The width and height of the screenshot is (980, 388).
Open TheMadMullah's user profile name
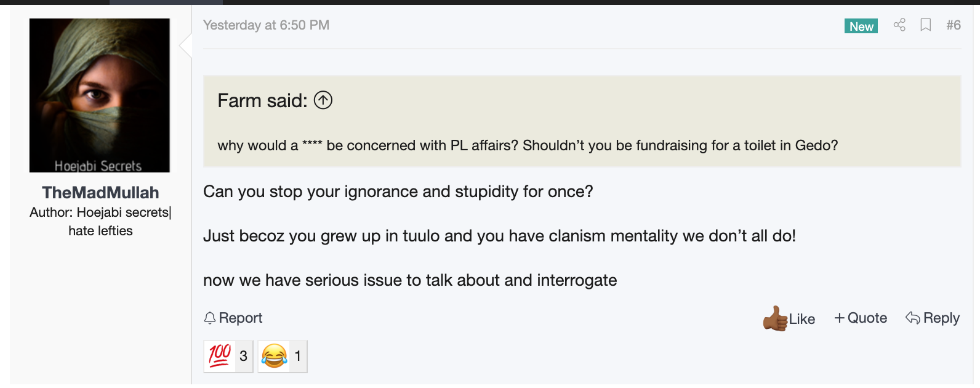point(100,193)
